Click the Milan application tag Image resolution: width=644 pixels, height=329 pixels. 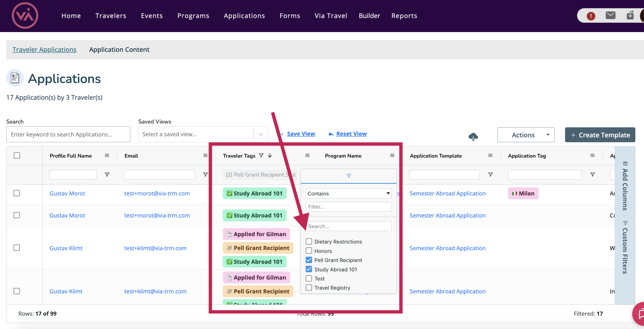(x=523, y=193)
